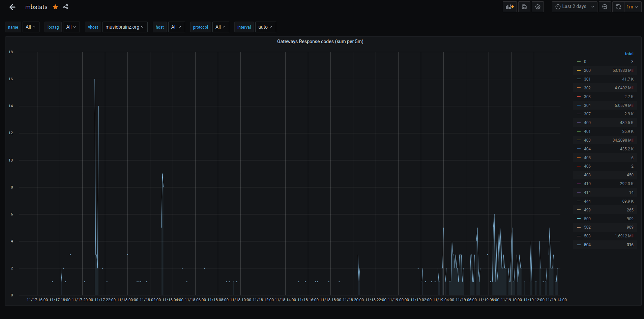Open color picker for 303 series
The width and height of the screenshot is (644, 319).
tap(579, 97)
